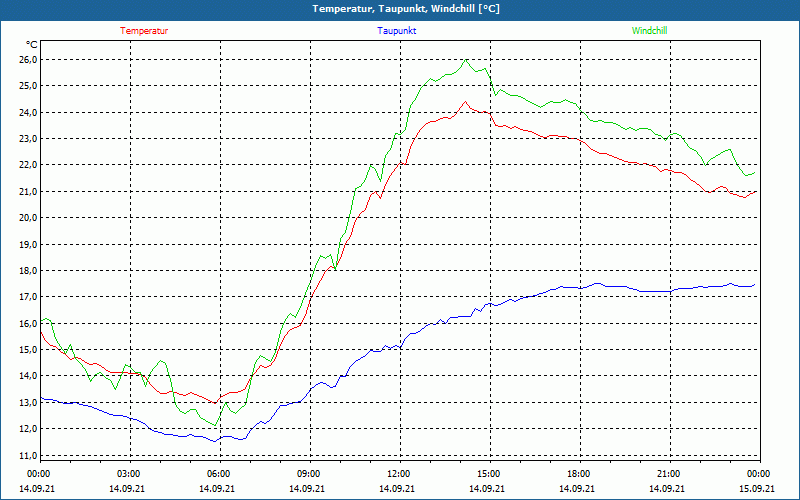Click the 22,0 y-axis value
The image size is (800, 500).
point(29,165)
